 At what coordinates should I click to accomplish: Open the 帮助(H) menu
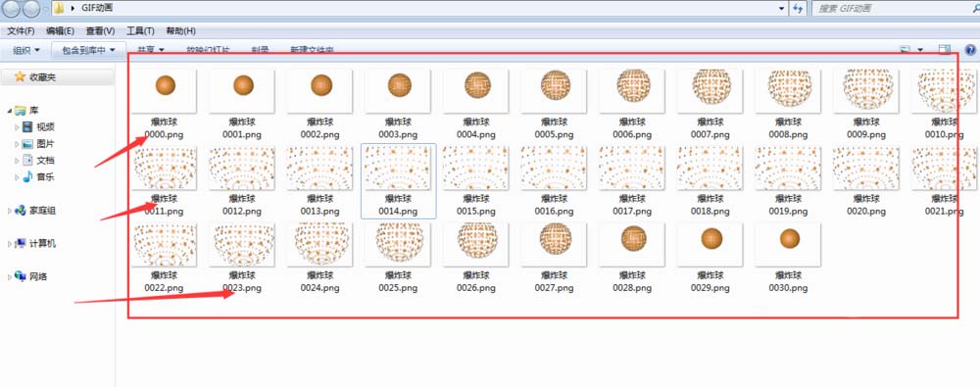pyautogui.click(x=180, y=30)
